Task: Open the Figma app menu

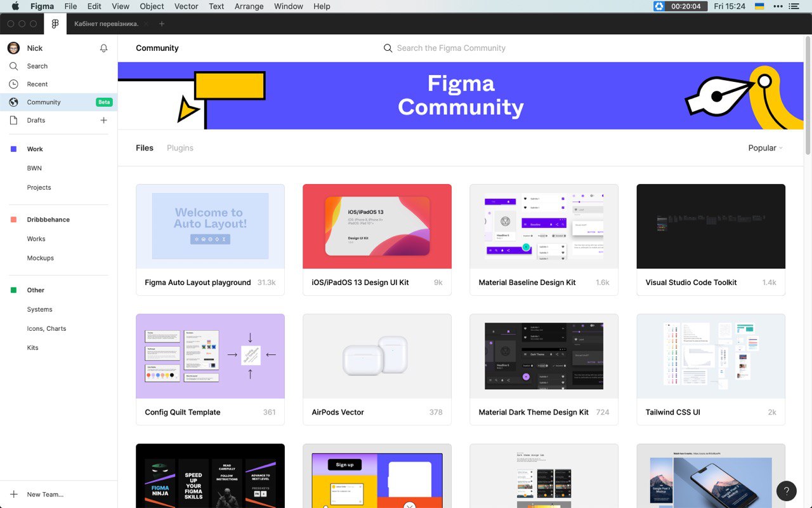Action: coord(42,6)
